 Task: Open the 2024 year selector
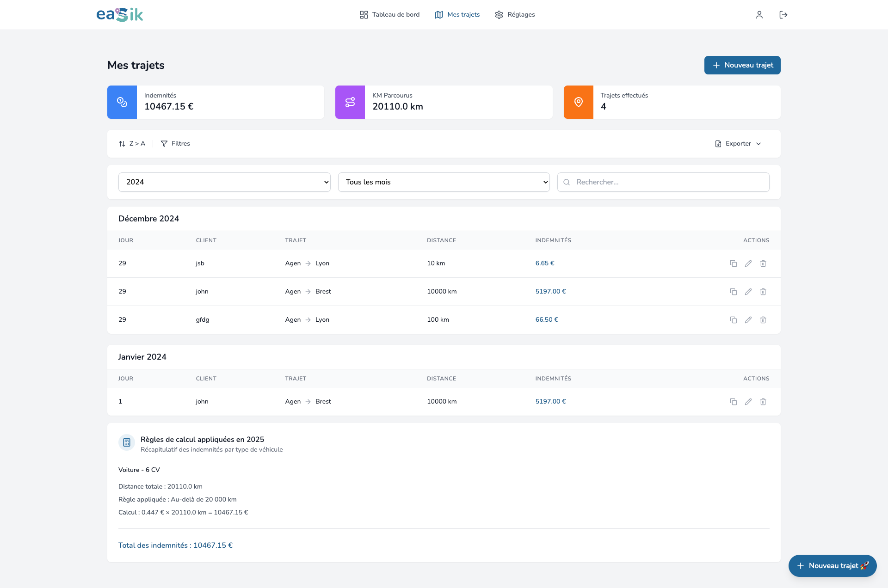pyautogui.click(x=224, y=182)
